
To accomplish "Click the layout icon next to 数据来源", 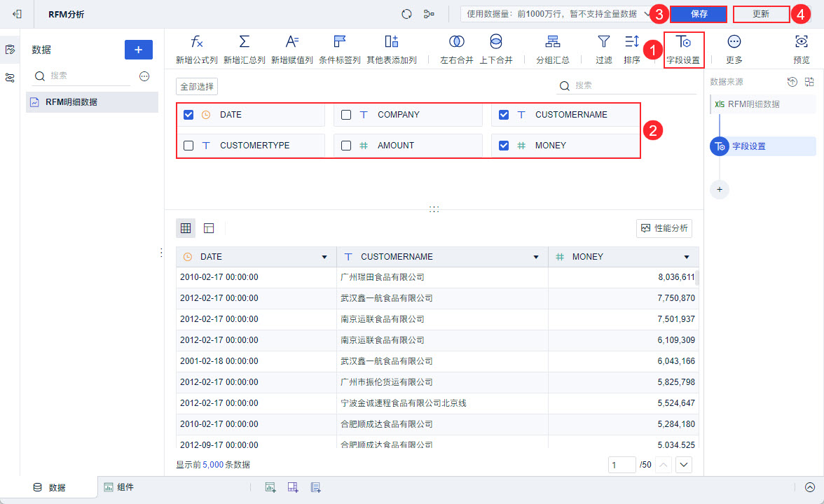I will (x=809, y=81).
